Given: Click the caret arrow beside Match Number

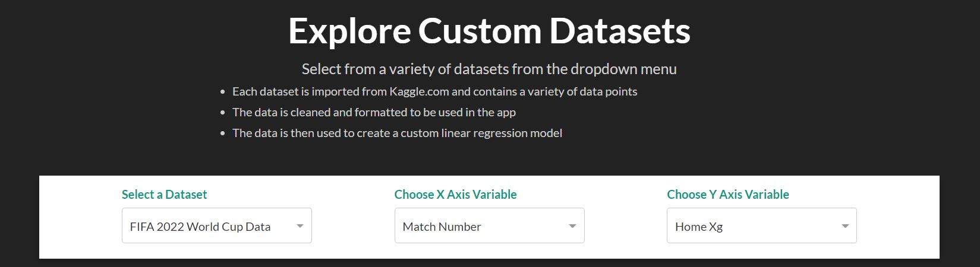Looking at the screenshot, I should (572, 226).
